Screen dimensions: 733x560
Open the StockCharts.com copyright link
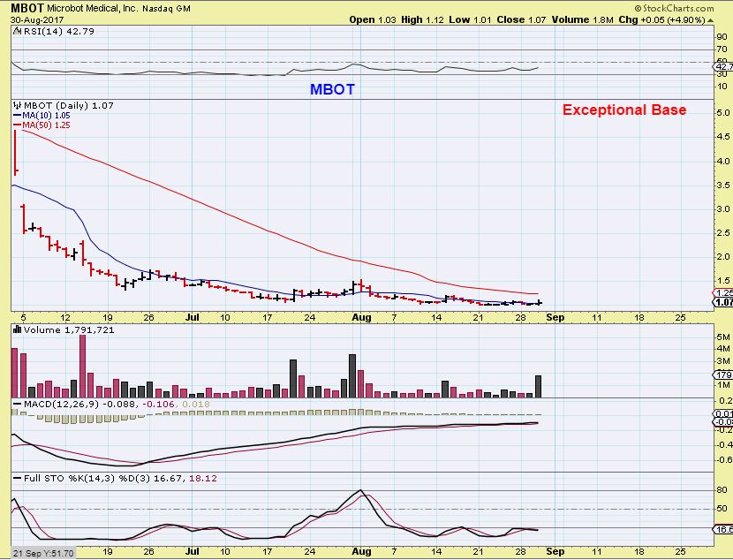coord(674,8)
